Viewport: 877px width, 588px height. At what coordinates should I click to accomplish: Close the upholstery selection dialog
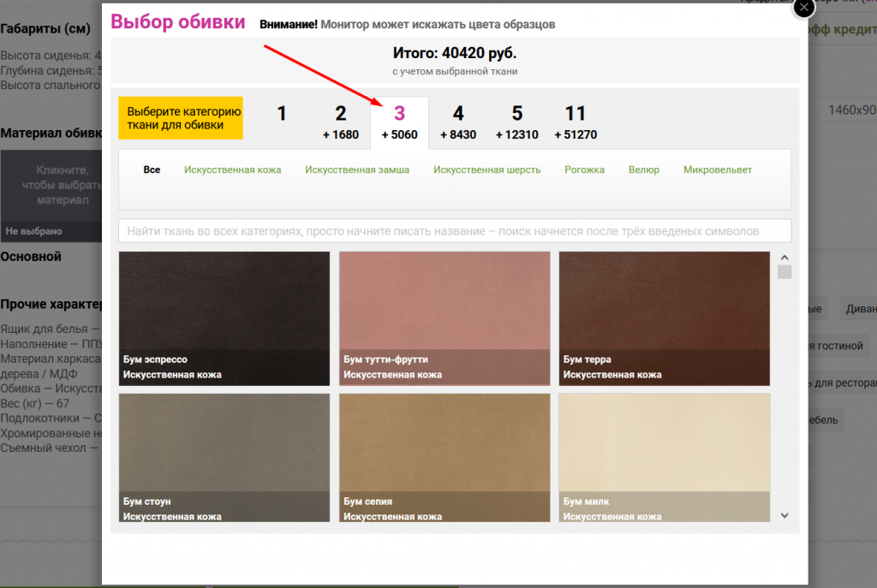[803, 8]
